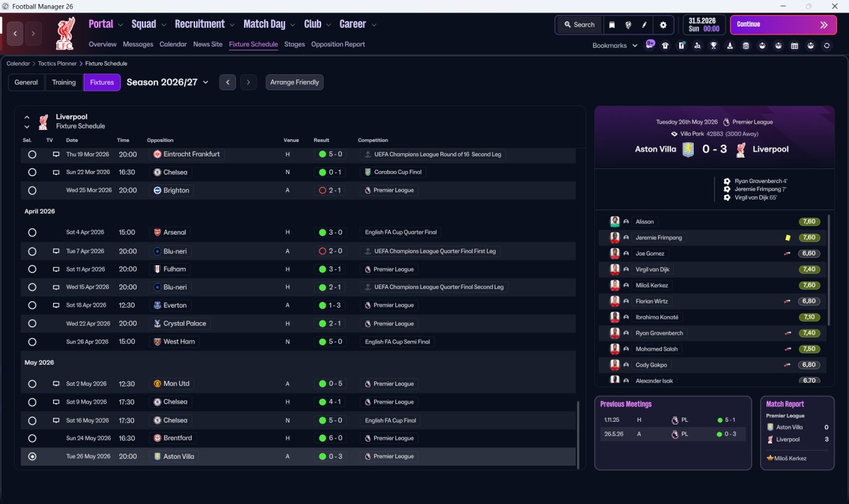Click the Arsenal club badge icon
The height and width of the screenshot is (504, 849).
click(157, 232)
